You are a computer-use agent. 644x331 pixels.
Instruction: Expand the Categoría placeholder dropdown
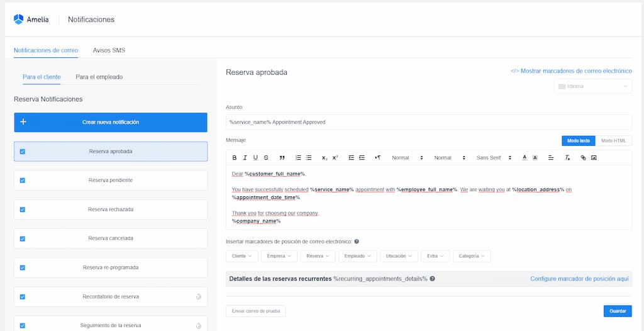tap(472, 255)
